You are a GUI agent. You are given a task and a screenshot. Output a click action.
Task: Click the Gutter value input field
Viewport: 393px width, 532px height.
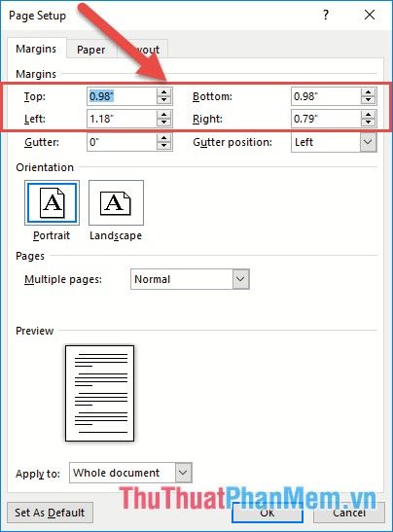[122, 142]
